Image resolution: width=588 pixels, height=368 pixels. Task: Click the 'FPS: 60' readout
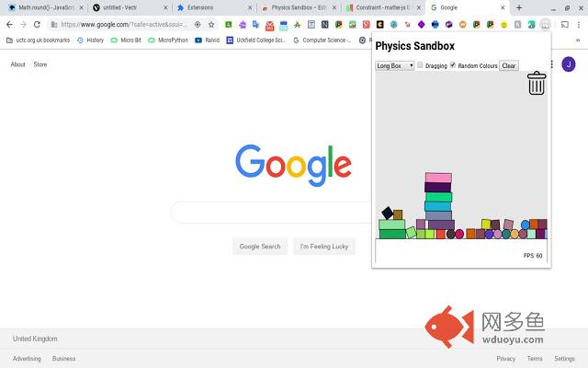point(533,256)
